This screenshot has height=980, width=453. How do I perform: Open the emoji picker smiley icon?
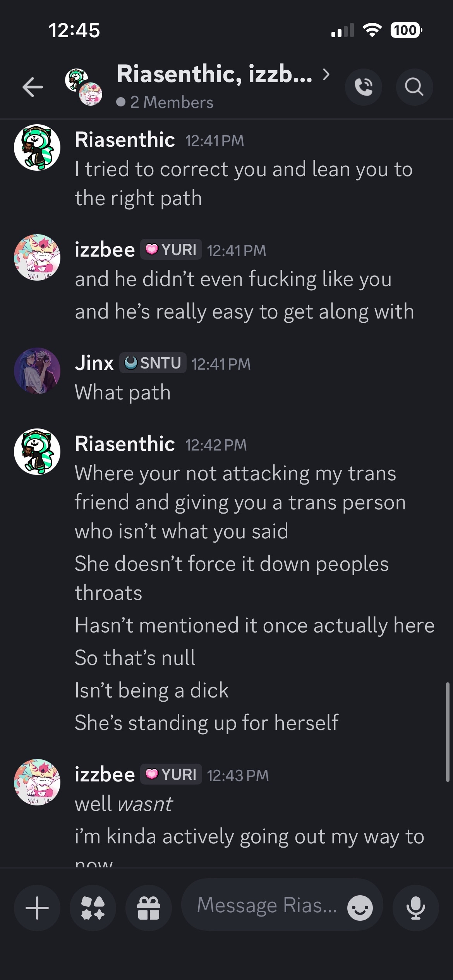click(x=360, y=908)
